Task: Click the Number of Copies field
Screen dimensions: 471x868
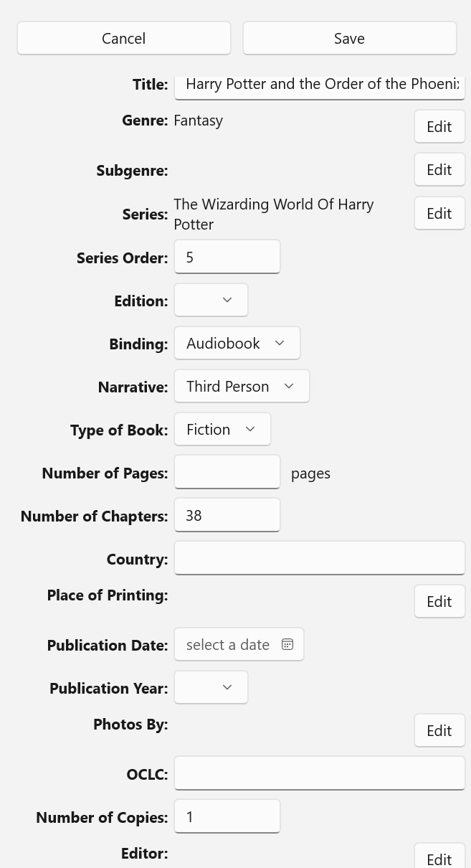Action: [x=227, y=816]
